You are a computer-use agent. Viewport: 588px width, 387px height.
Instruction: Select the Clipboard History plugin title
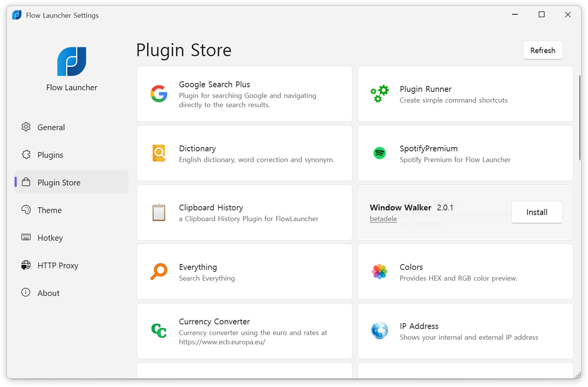pyautogui.click(x=211, y=208)
